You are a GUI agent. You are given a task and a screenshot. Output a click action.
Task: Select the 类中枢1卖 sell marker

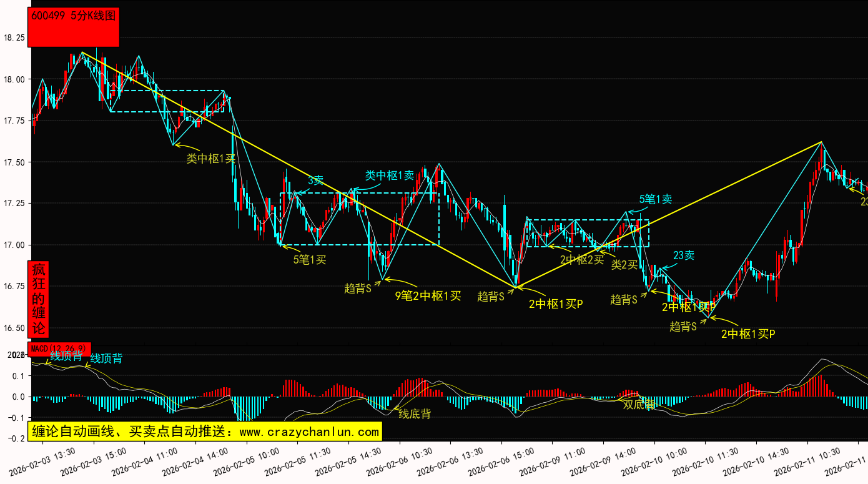389,175
